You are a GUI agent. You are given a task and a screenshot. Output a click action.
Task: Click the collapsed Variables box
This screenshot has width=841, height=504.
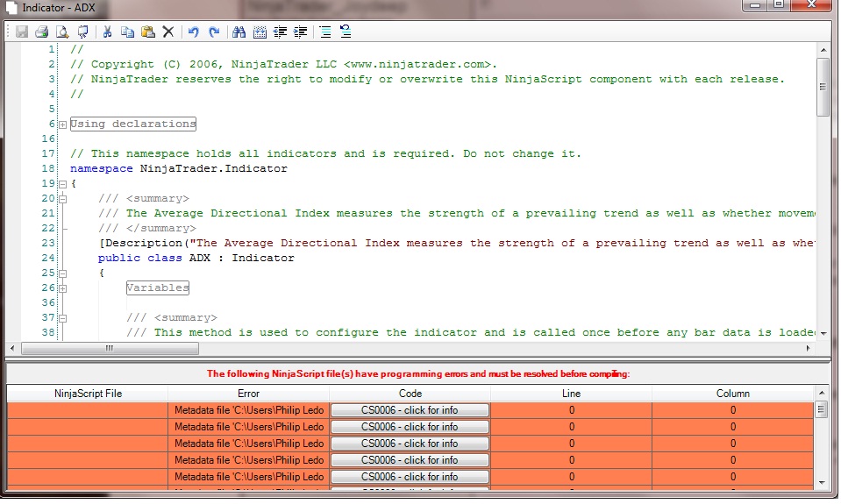coord(158,287)
